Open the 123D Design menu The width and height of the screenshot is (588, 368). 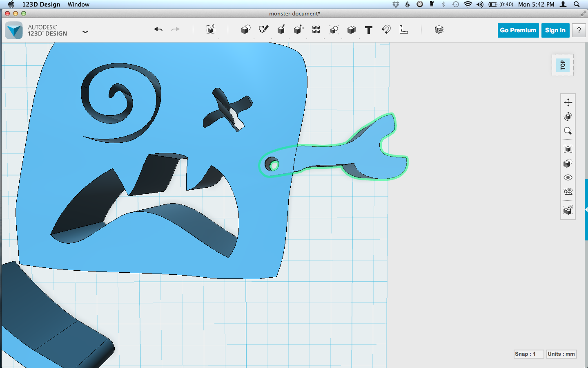41,4
